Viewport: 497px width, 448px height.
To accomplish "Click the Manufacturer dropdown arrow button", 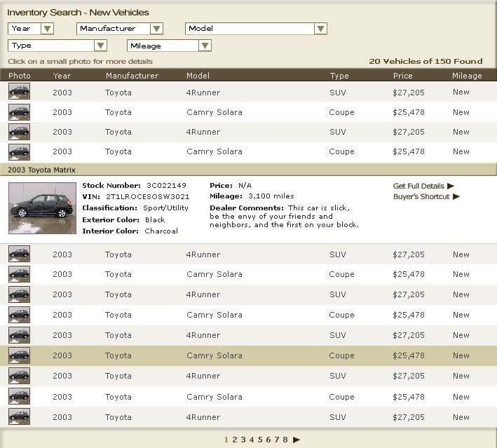I will (x=156, y=29).
